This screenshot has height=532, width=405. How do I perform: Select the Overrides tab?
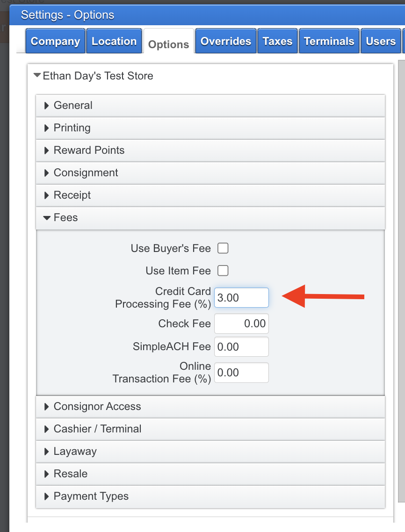coord(225,41)
